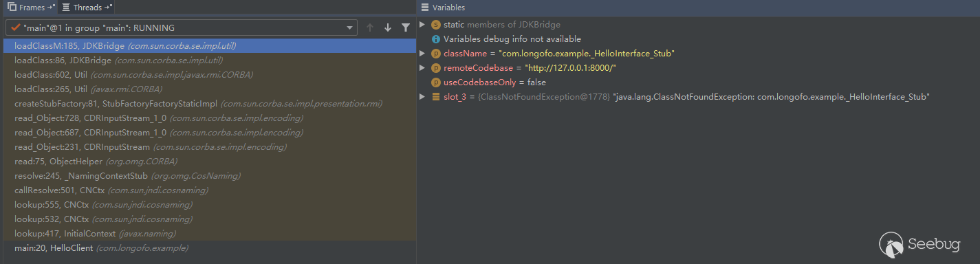Image resolution: width=980 pixels, height=264 pixels.
Task: Switch to the Frames tab
Action: click(31, 8)
